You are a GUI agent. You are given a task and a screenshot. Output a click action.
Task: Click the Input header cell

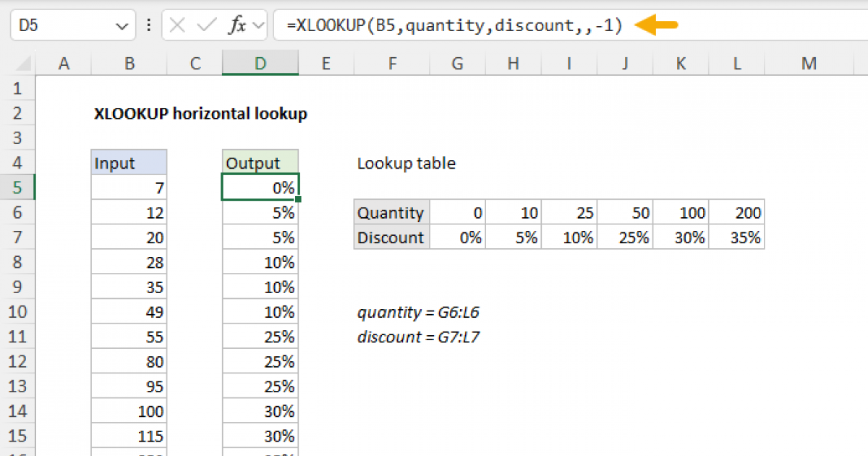click(x=129, y=162)
